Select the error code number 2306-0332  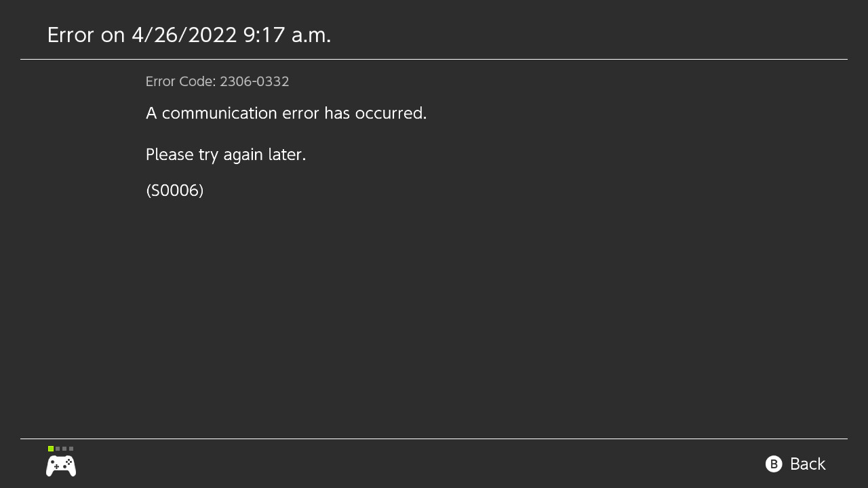click(254, 82)
